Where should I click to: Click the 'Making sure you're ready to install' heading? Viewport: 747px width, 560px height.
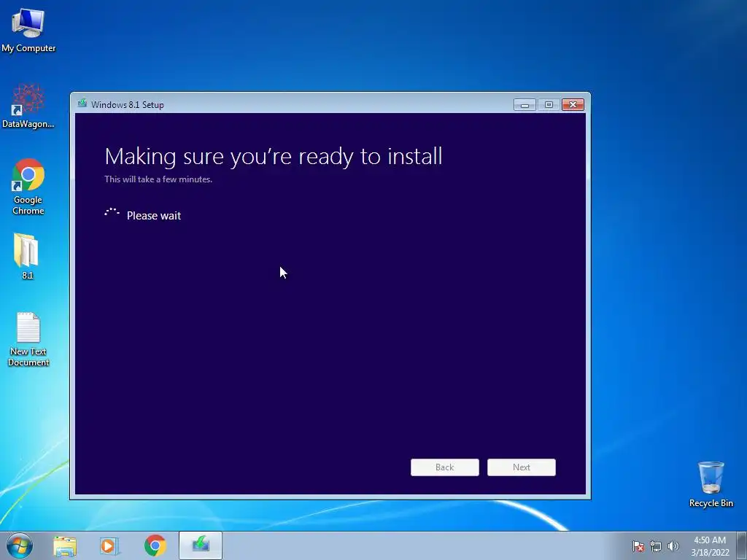[274, 157]
